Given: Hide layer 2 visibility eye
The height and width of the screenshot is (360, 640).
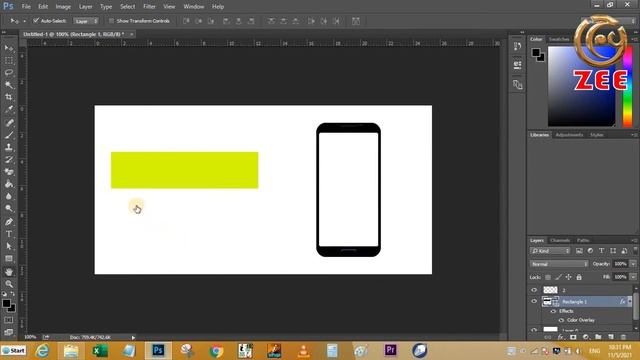Looking at the screenshot, I should pos(534,290).
